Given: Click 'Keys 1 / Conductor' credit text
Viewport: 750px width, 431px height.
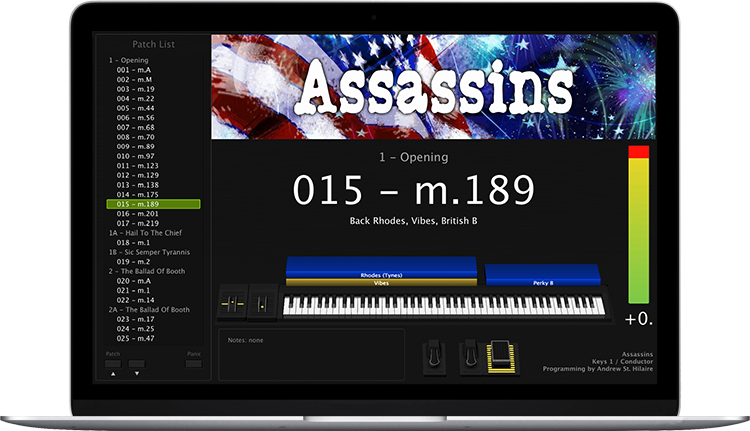Looking at the screenshot, I should coord(622,362).
